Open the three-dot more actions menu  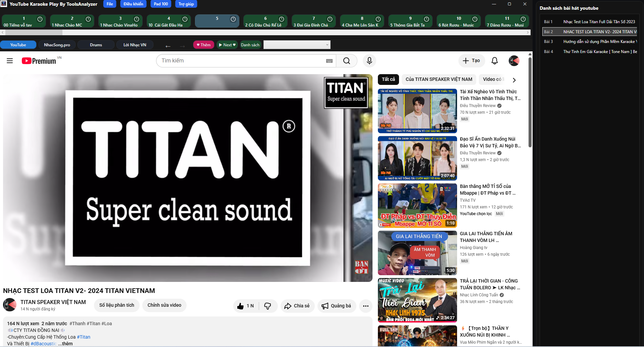366,306
